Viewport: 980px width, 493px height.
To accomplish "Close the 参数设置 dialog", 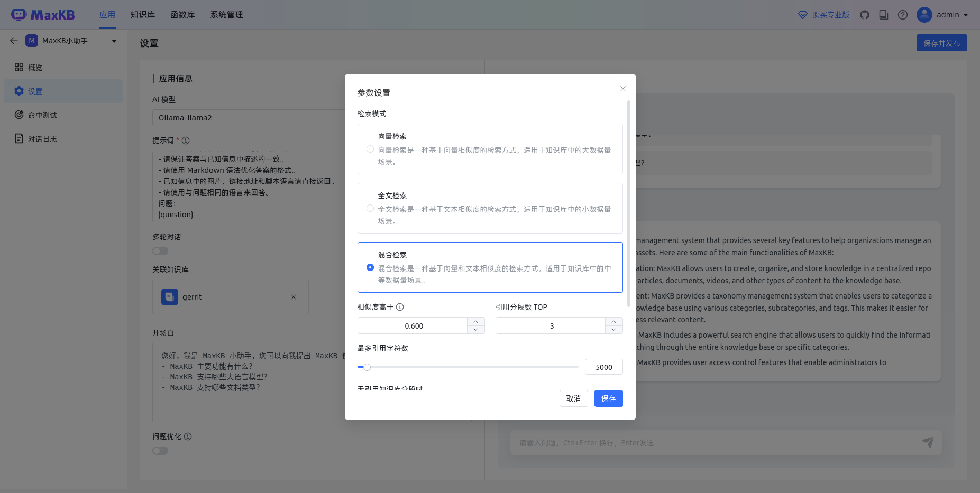I will pyautogui.click(x=623, y=89).
